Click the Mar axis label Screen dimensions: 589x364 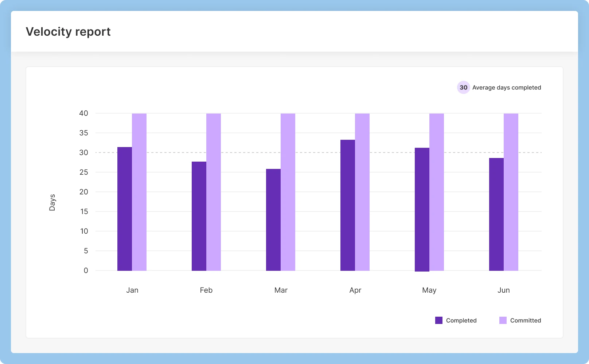[281, 290]
